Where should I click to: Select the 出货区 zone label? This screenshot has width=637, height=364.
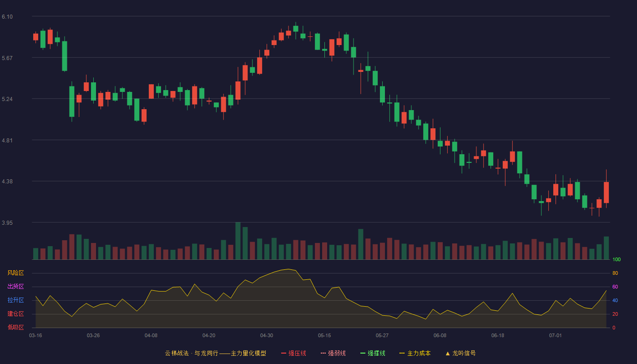click(x=15, y=287)
